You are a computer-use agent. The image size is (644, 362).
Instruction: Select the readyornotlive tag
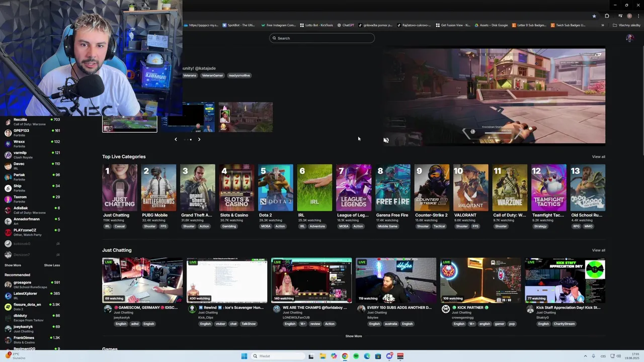point(239,75)
